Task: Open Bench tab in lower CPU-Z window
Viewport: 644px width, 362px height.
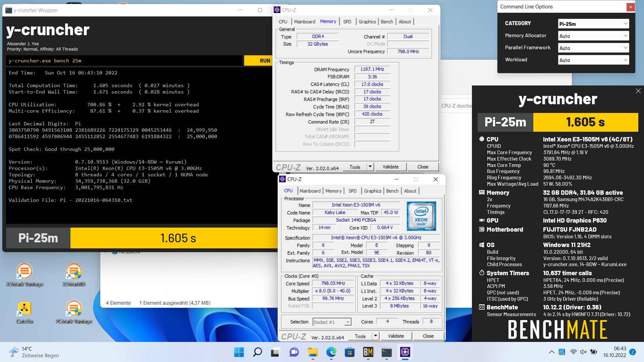Action: (x=392, y=191)
